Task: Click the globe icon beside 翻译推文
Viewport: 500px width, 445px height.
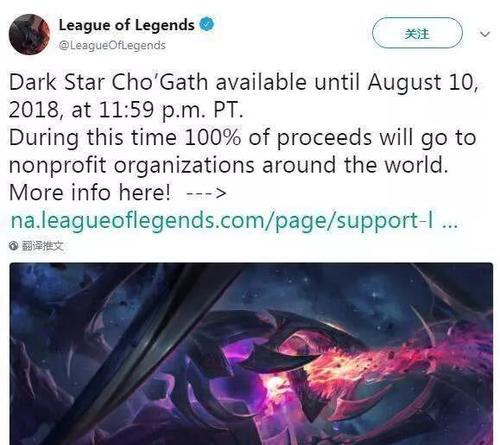Action: (14, 246)
